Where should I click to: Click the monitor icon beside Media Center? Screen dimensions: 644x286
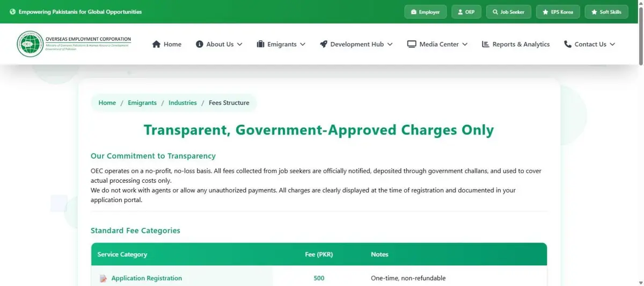[412, 44]
